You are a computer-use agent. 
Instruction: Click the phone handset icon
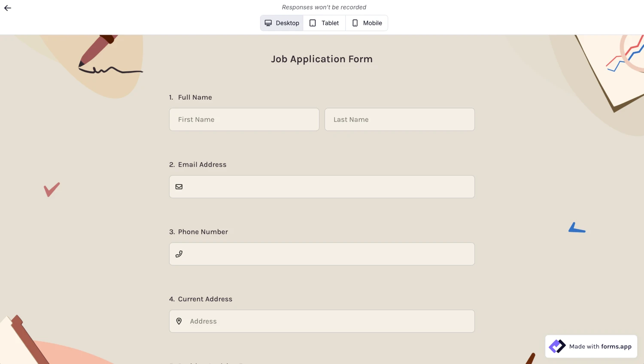(x=179, y=254)
